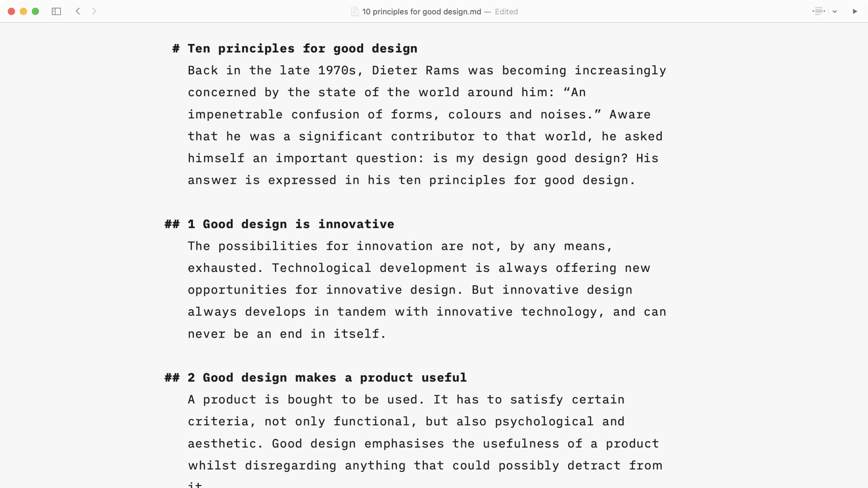Click the 'Edited' label in the titlebar
The image size is (868, 488).
point(506,11)
